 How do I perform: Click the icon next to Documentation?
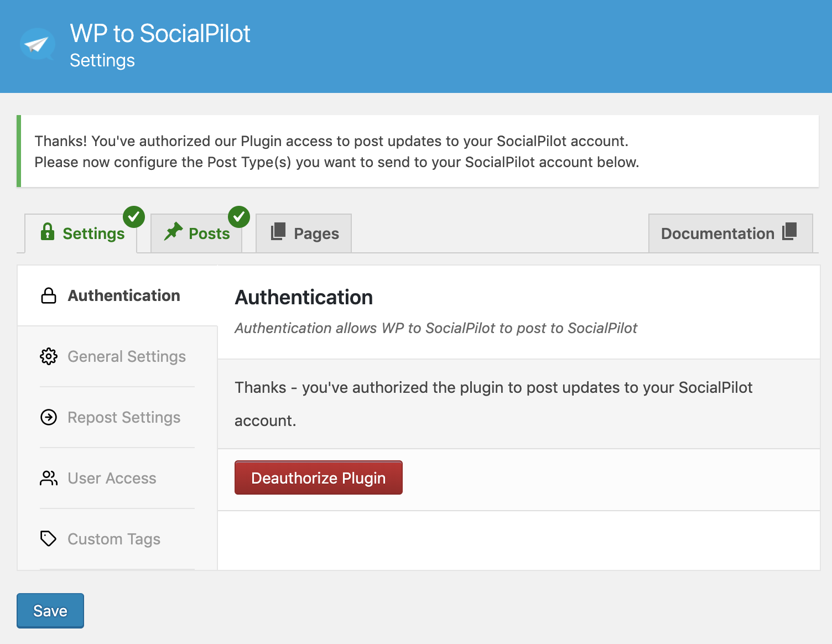789,231
